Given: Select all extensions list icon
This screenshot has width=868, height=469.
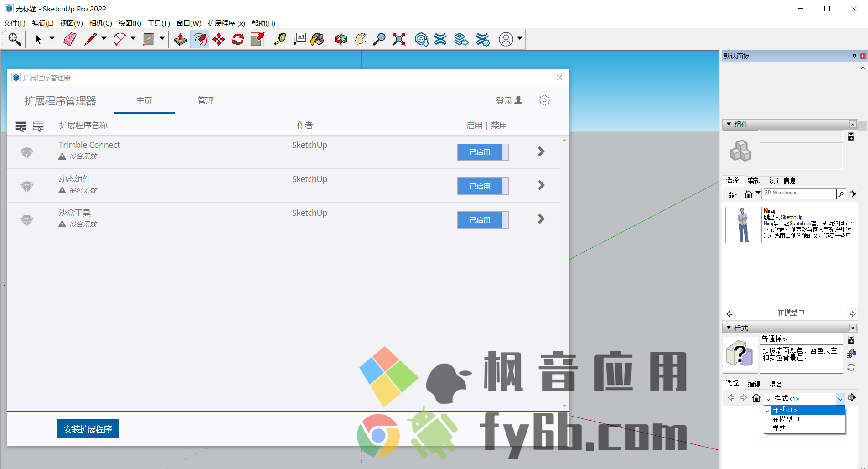Looking at the screenshot, I should click(21, 126).
